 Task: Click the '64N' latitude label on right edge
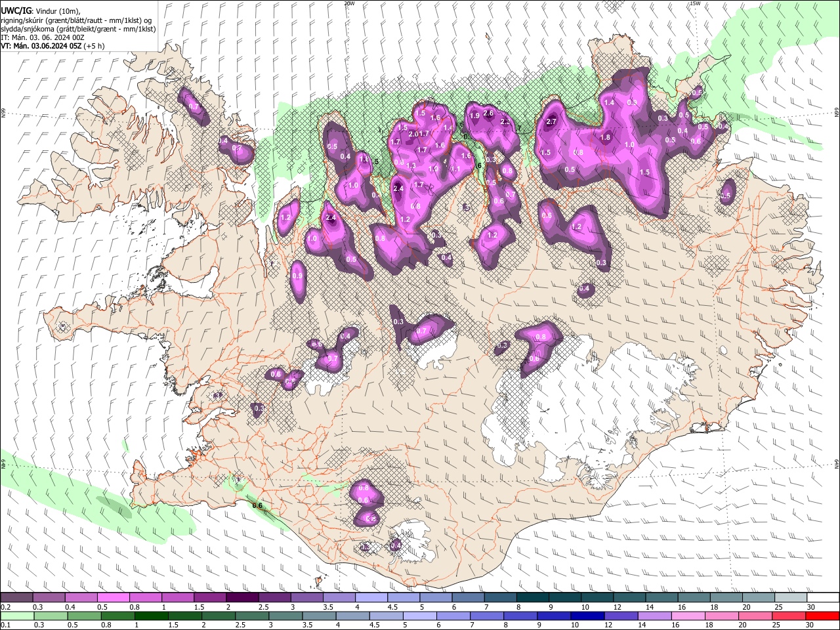click(x=837, y=464)
